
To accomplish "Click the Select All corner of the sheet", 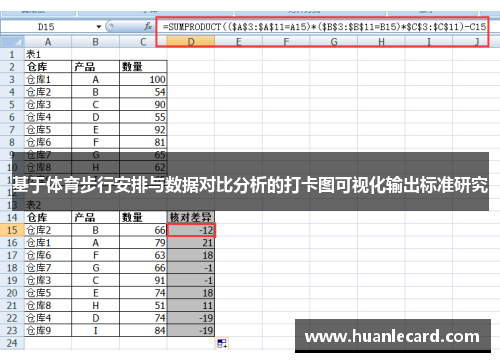I will pyautogui.click(x=12, y=42).
